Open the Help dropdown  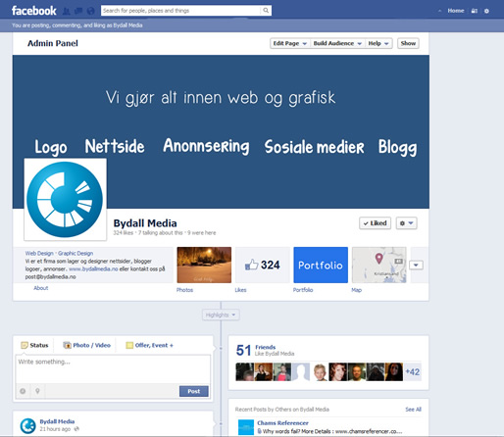coord(378,43)
